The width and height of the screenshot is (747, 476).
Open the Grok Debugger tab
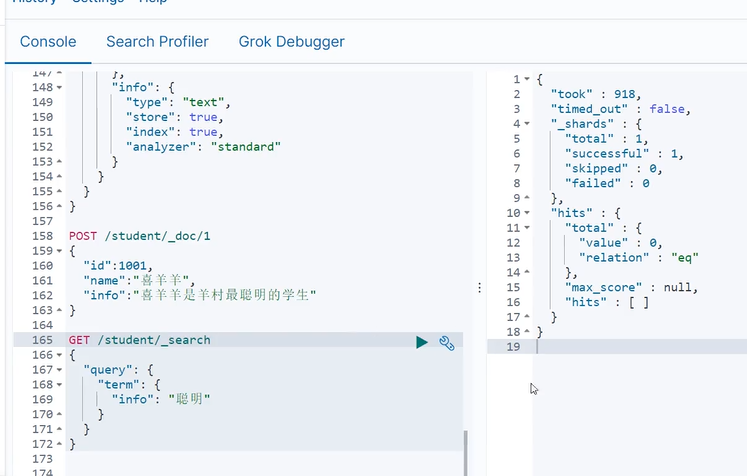pyautogui.click(x=291, y=42)
